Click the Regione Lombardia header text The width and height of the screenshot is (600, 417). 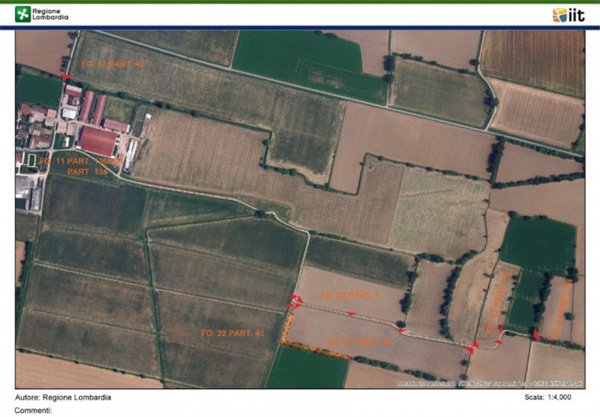click(50, 14)
